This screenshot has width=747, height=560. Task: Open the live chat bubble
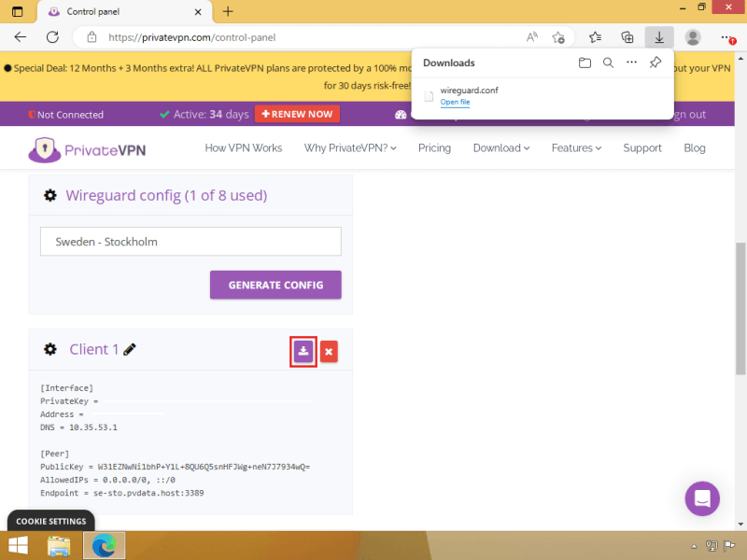point(702,498)
